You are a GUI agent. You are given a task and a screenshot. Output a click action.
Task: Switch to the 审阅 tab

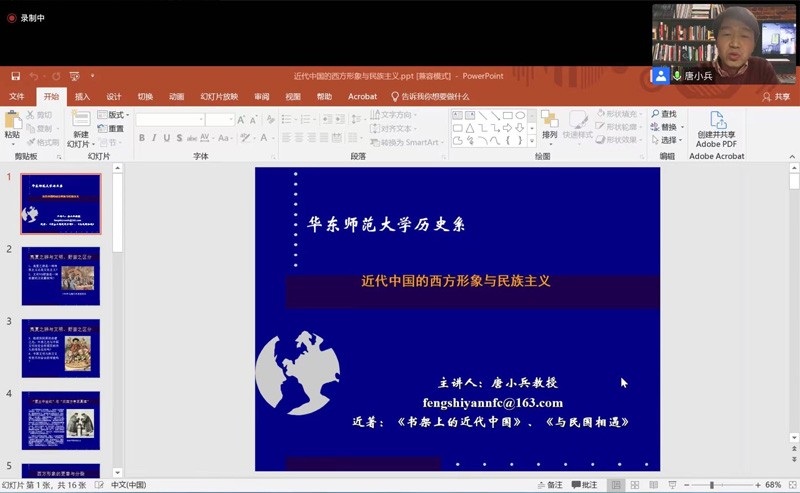click(x=262, y=96)
